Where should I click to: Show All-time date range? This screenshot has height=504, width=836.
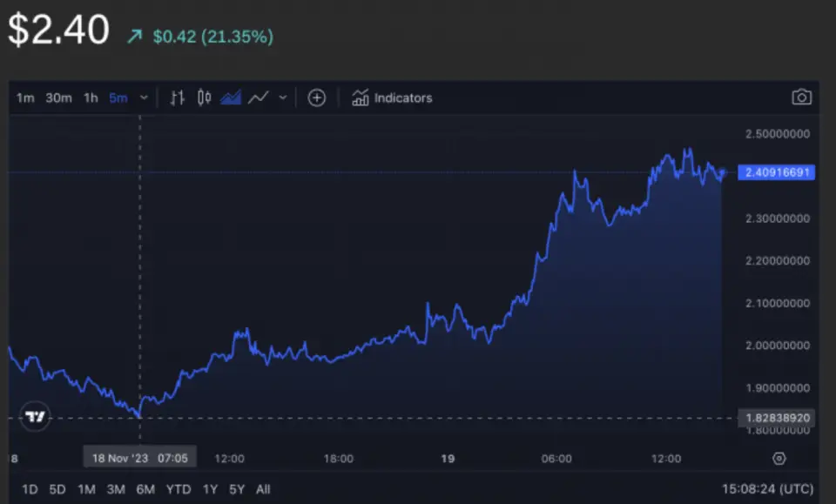click(263, 489)
